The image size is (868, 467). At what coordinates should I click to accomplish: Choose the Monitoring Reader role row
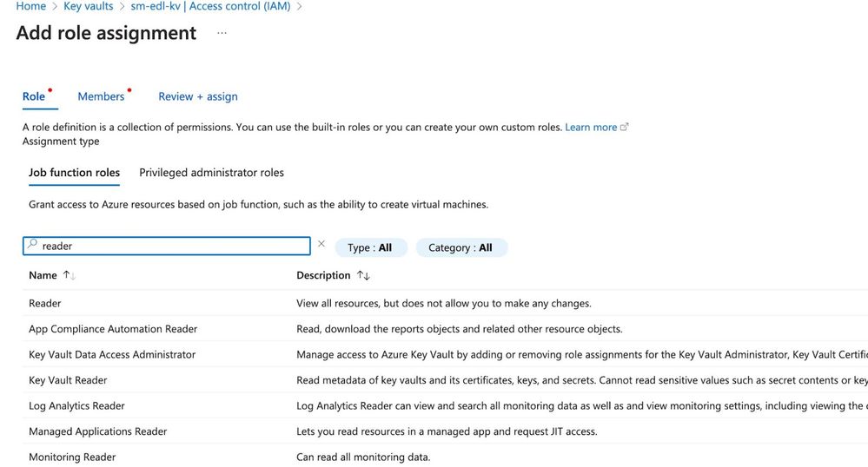[72, 457]
